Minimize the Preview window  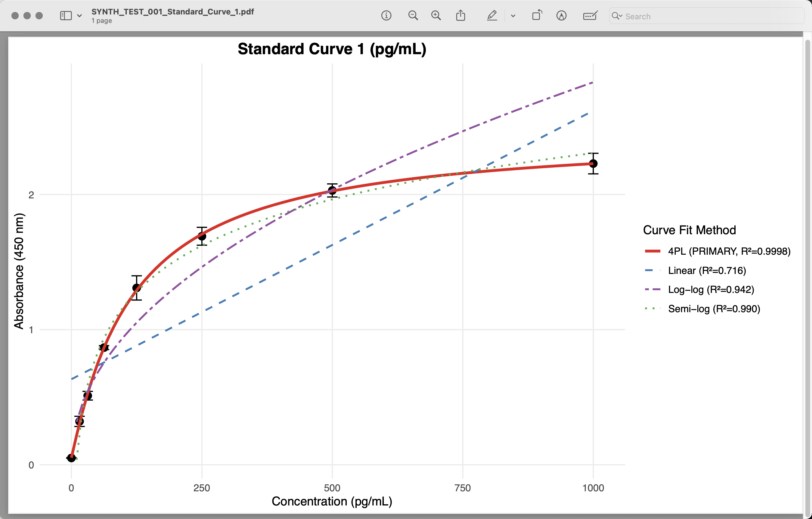click(27, 16)
